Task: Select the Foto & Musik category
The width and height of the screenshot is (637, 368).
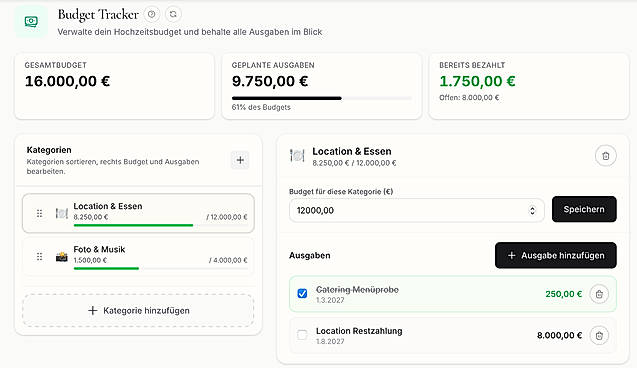Action: point(139,257)
